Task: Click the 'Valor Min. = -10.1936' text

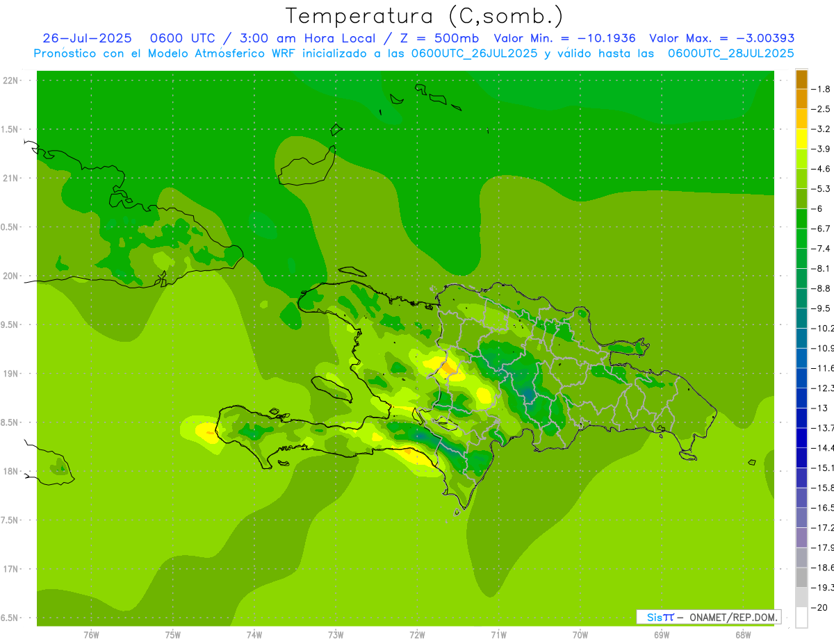Action: pyautogui.click(x=564, y=38)
